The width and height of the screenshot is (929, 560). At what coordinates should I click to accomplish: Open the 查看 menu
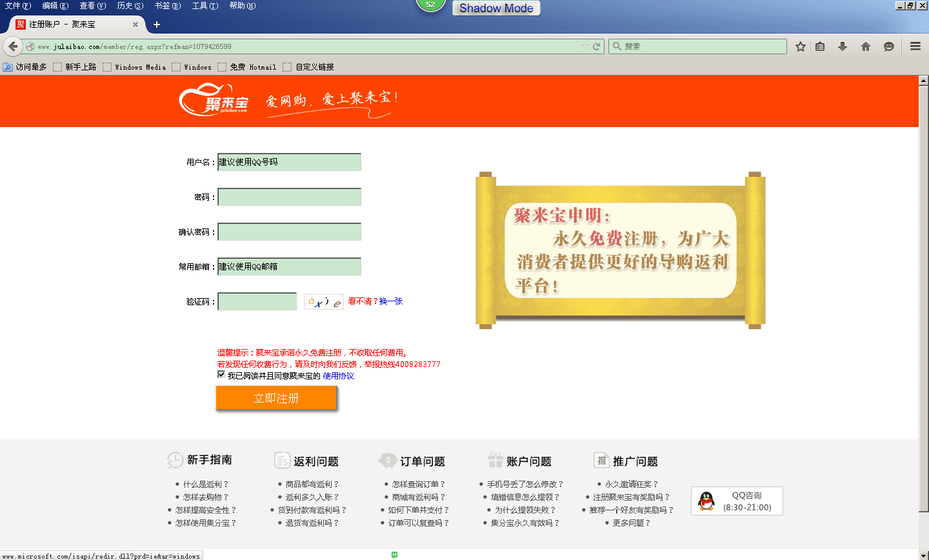click(x=93, y=6)
